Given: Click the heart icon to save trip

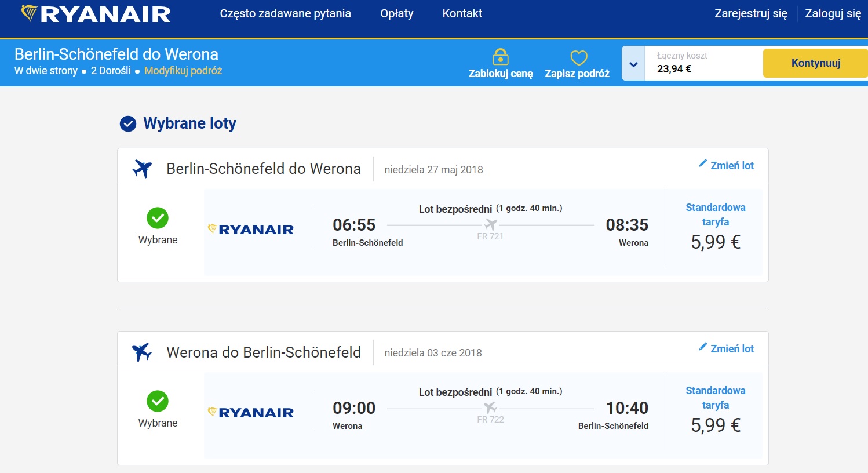Looking at the screenshot, I should click(x=578, y=58).
